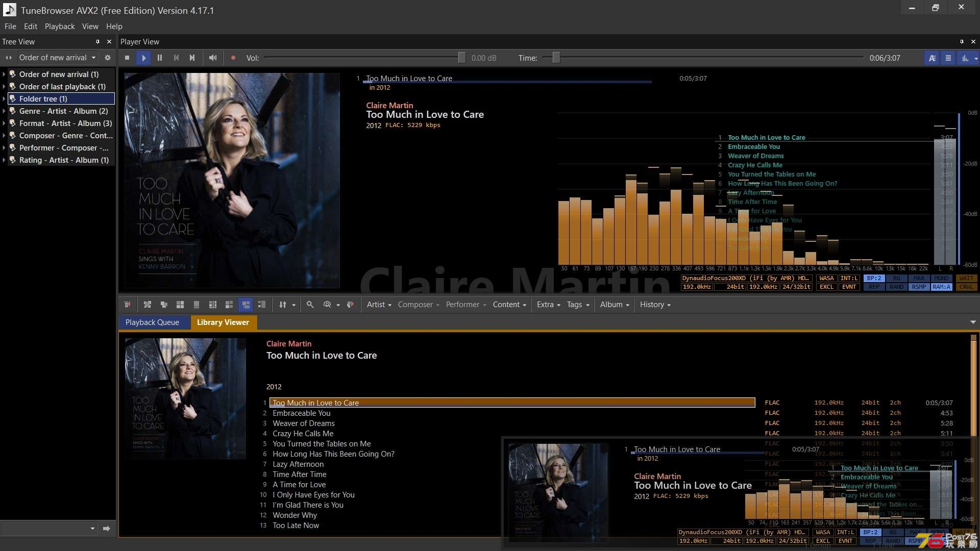980x551 pixels.
Task: Click Claire Martin artist link in Library Viewer
Action: (x=289, y=344)
